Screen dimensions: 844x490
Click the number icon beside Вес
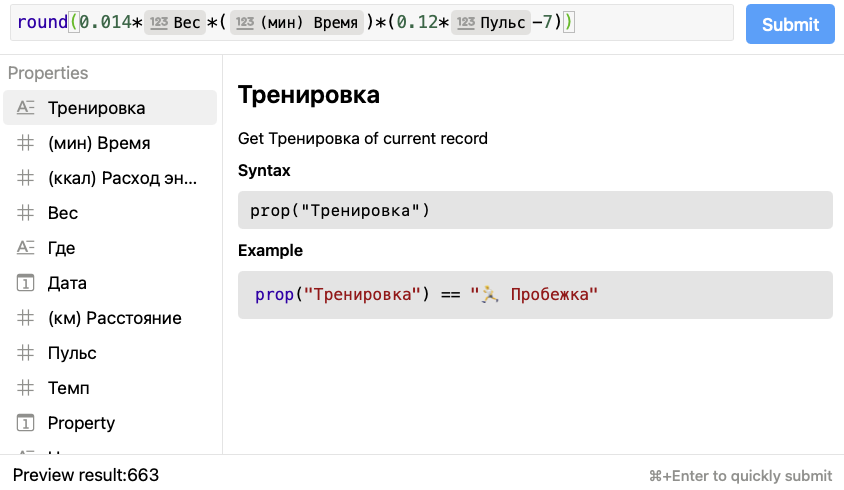(26, 213)
